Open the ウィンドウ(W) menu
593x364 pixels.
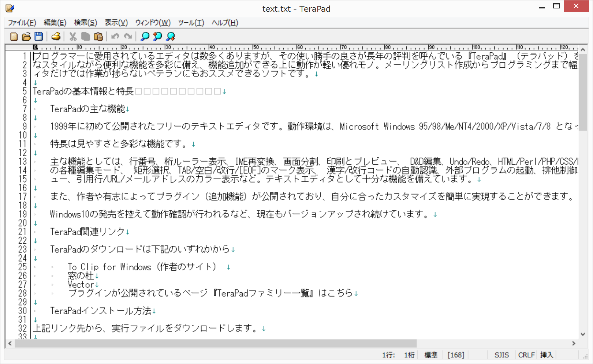[153, 23]
